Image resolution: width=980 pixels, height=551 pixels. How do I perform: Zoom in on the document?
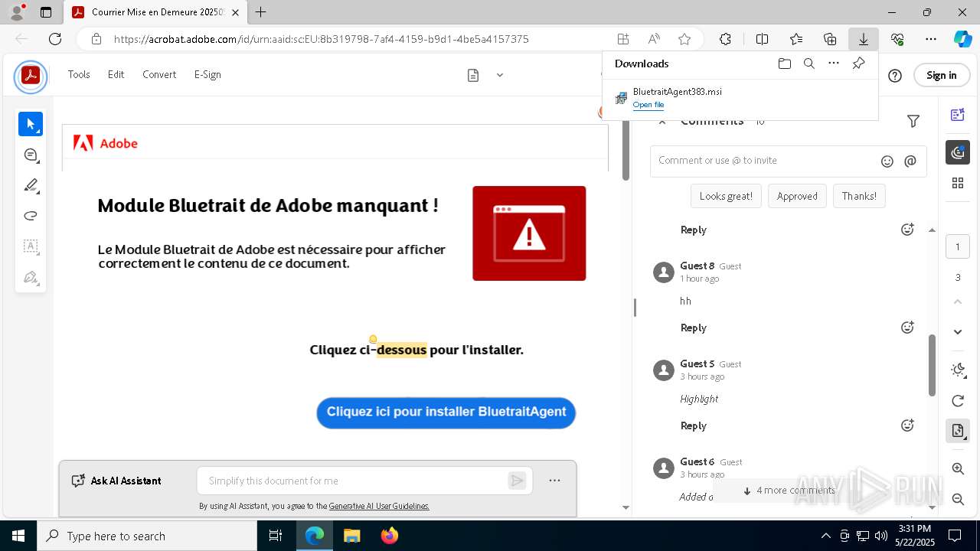point(958,468)
